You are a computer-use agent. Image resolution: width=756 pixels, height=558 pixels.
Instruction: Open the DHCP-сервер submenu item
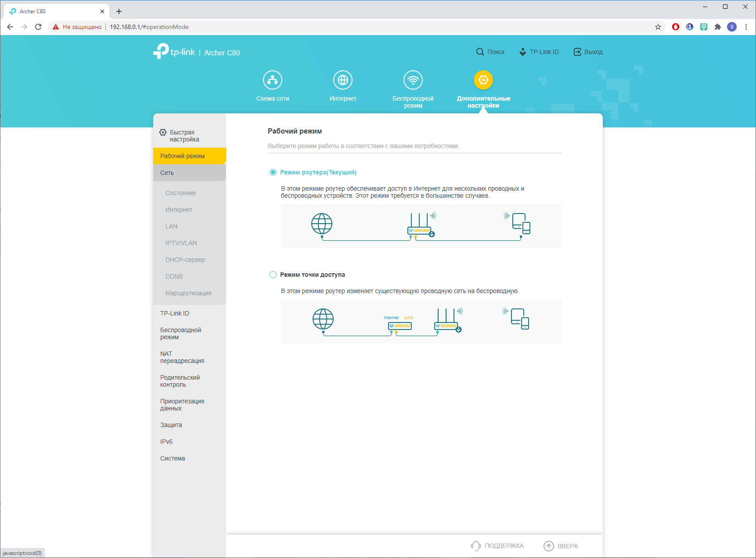[x=185, y=260]
